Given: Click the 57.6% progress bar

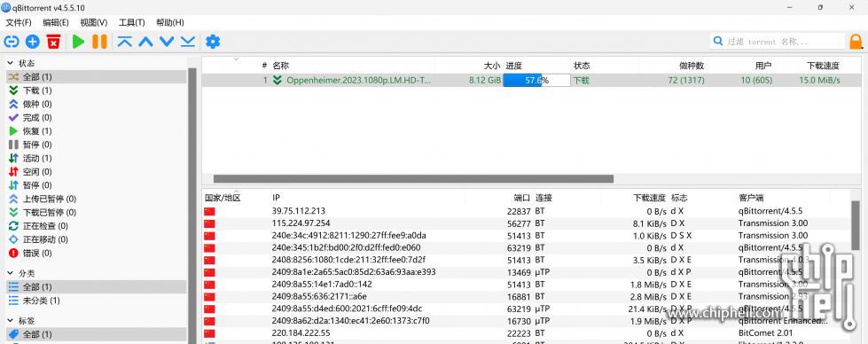Looking at the screenshot, I should point(536,81).
